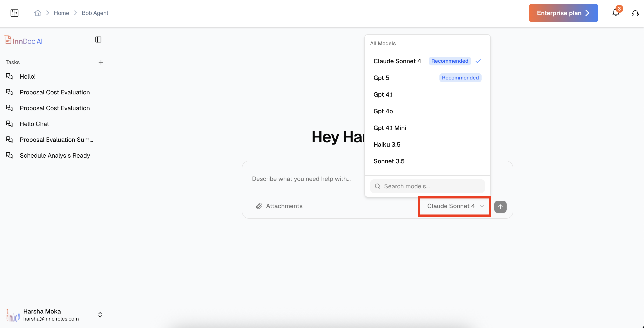The width and height of the screenshot is (644, 328).
Task: Select Claude Sonnet 4 model option
Action: 397,61
